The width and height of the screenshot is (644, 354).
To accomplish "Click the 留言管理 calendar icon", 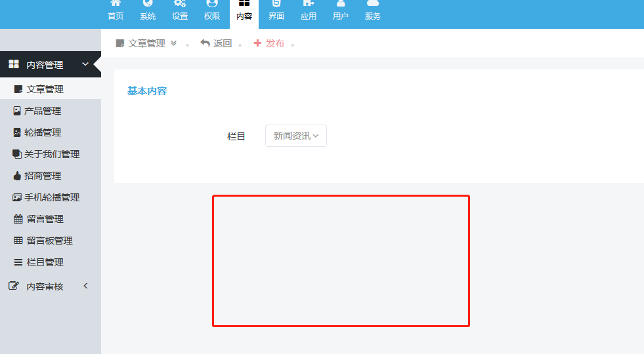I will [x=18, y=219].
